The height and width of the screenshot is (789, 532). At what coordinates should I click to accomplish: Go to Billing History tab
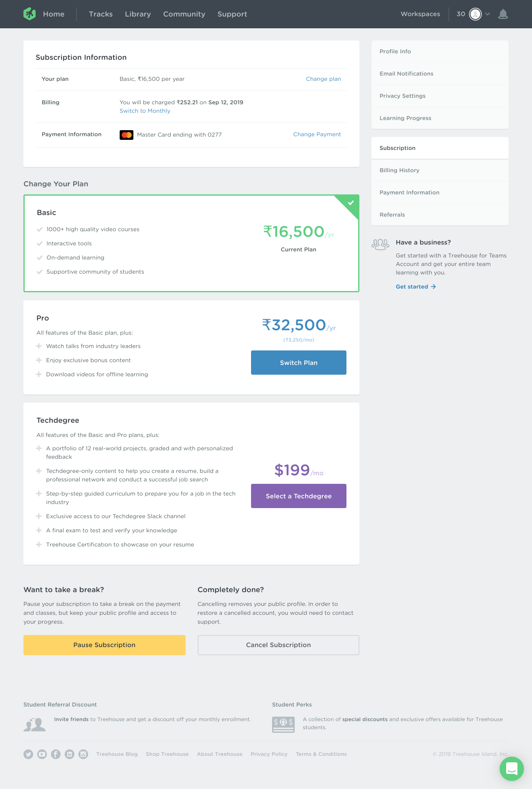[399, 170]
